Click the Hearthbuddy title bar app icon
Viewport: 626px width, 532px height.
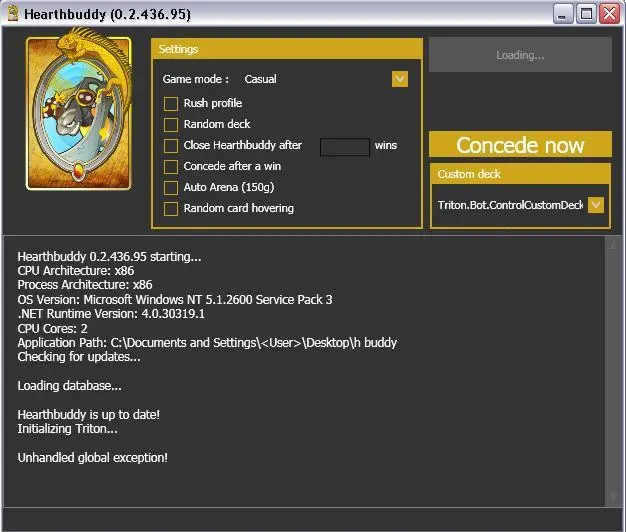coord(13,14)
